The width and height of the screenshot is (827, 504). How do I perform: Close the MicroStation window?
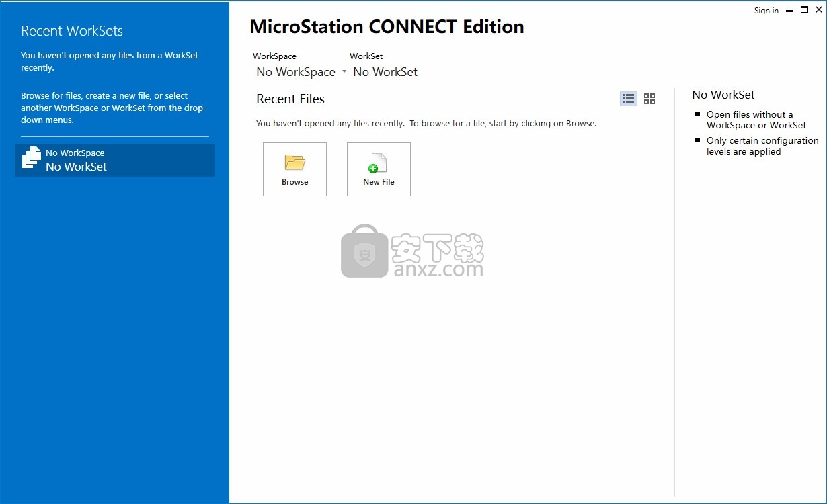819,10
